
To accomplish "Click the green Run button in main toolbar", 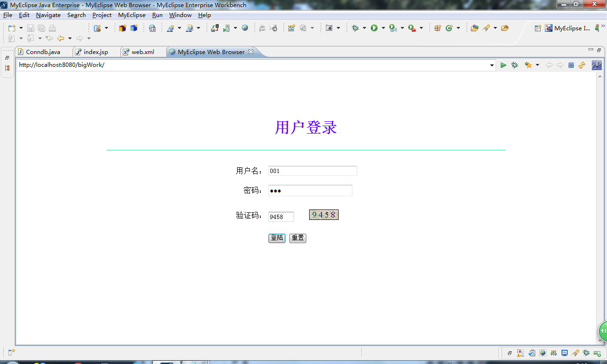I will 374,28.
